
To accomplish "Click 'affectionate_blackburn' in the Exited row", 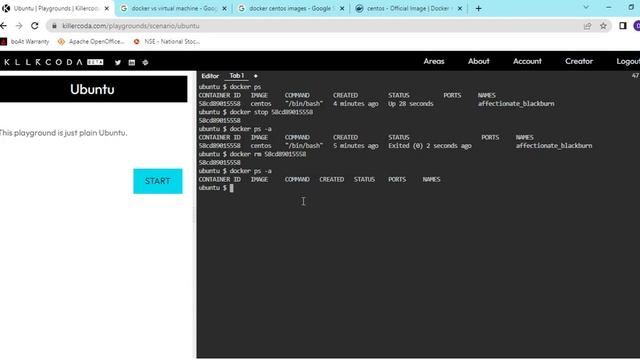I will tap(554, 146).
